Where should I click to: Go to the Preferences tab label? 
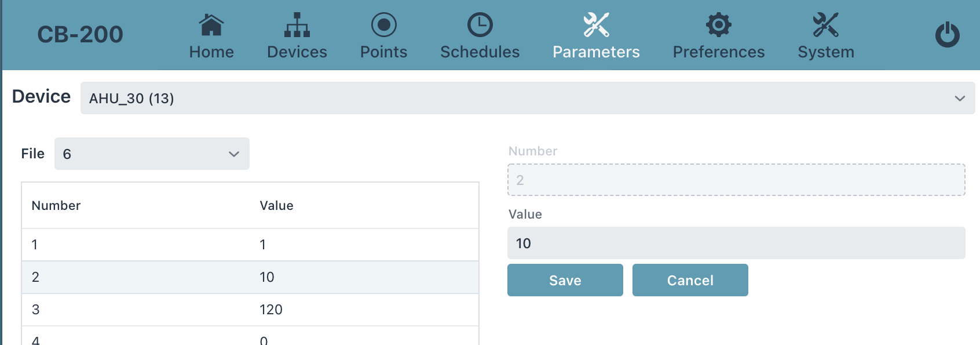(x=719, y=52)
